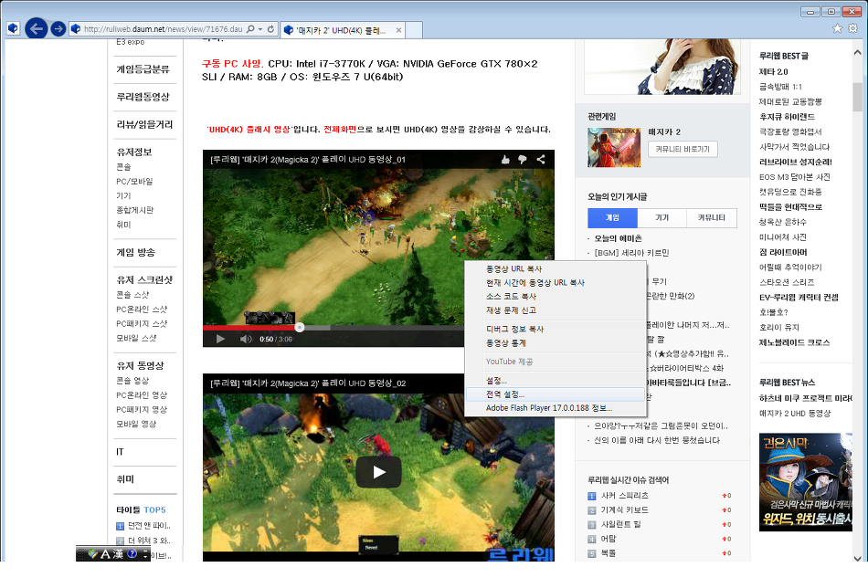Image resolution: width=868 pixels, height=588 pixels.
Task: Open '종합게시판' in the sidebar
Action: pos(134,210)
